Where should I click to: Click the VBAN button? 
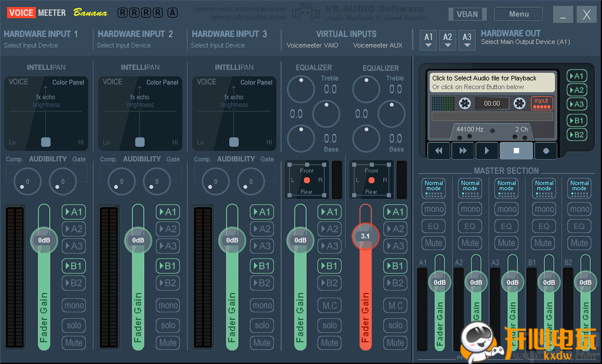[467, 14]
